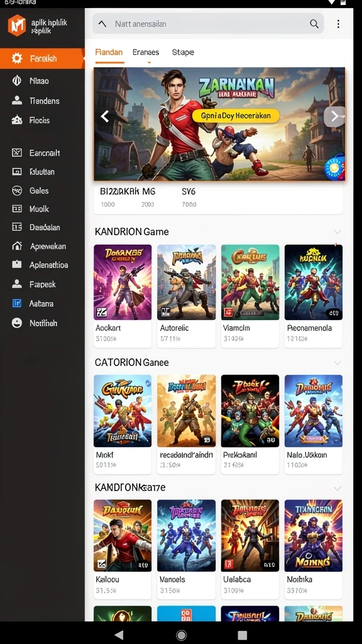Select the SY6 entry

[x=189, y=191]
